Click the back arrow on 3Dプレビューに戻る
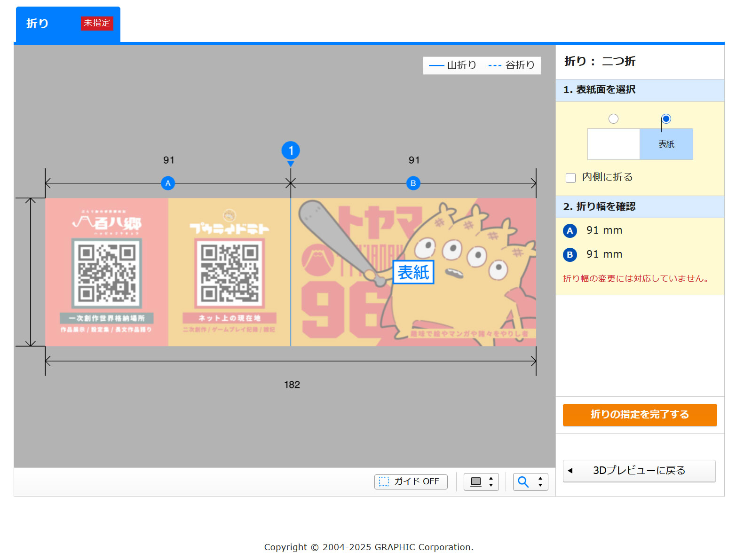Screen dimensions: 744x560 [x=570, y=471]
